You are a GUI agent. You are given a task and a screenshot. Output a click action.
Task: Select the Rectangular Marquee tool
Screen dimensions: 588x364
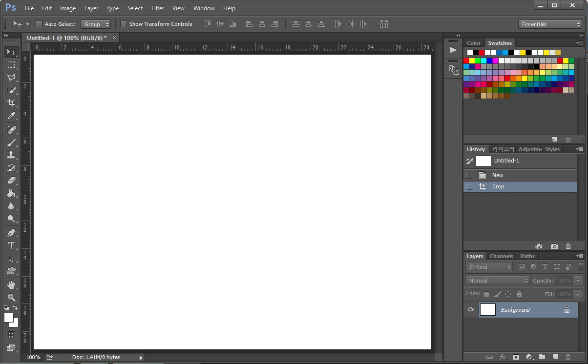(11, 64)
